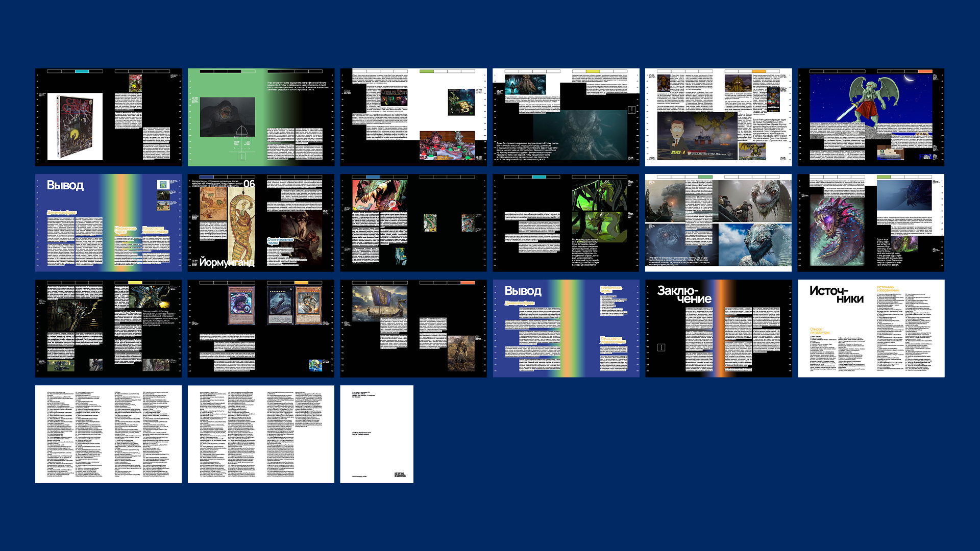This screenshot has width=980, height=551.
Task: Click the first Вывод heading on the gradient spread
Action: click(65, 185)
